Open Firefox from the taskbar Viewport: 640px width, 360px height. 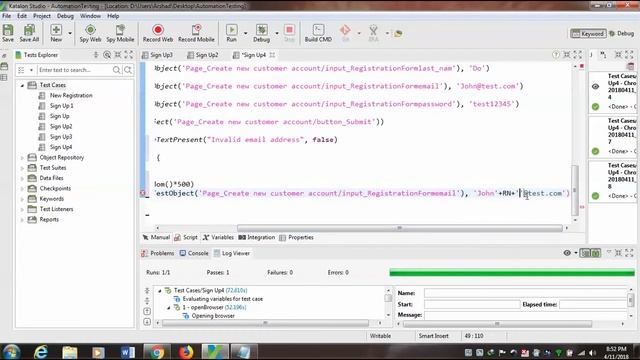[x=186, y=351]
